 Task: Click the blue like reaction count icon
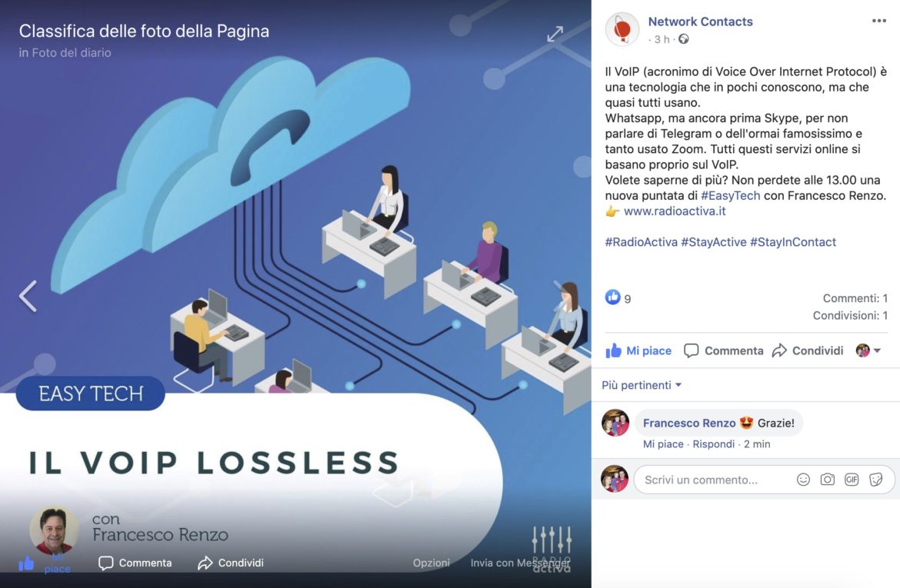pyautogui.click(x=612, y=297)
